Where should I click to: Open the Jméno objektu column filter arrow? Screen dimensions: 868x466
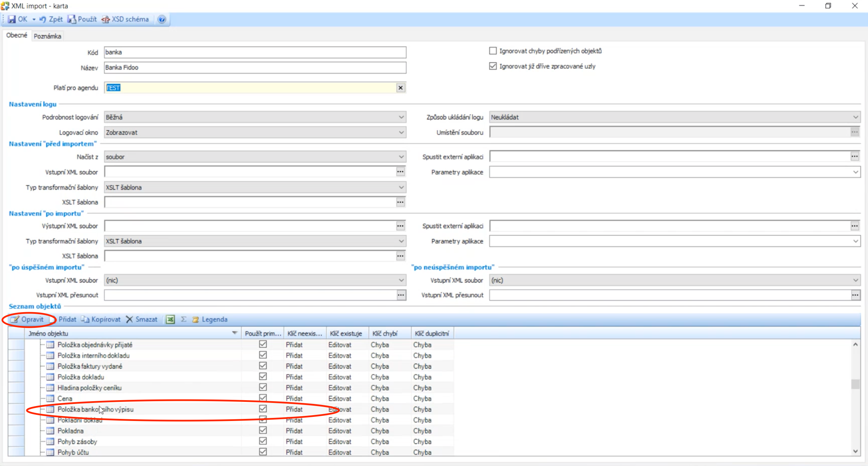click(235, 333)
